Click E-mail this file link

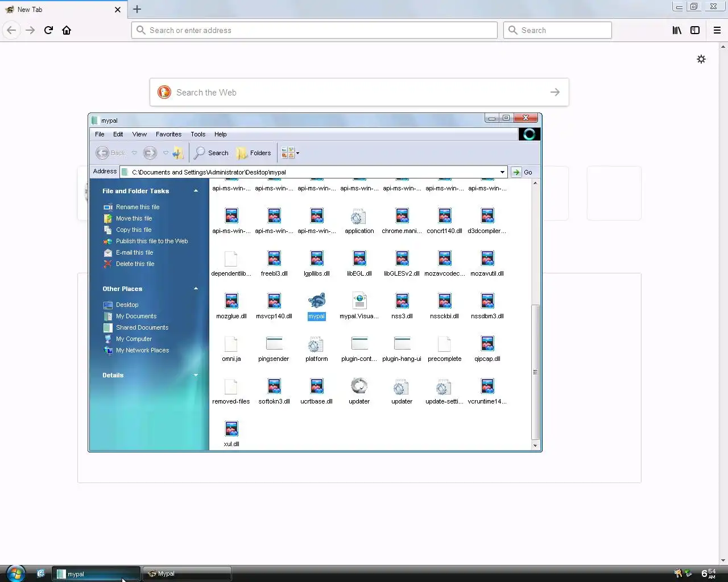coord(135,252)
